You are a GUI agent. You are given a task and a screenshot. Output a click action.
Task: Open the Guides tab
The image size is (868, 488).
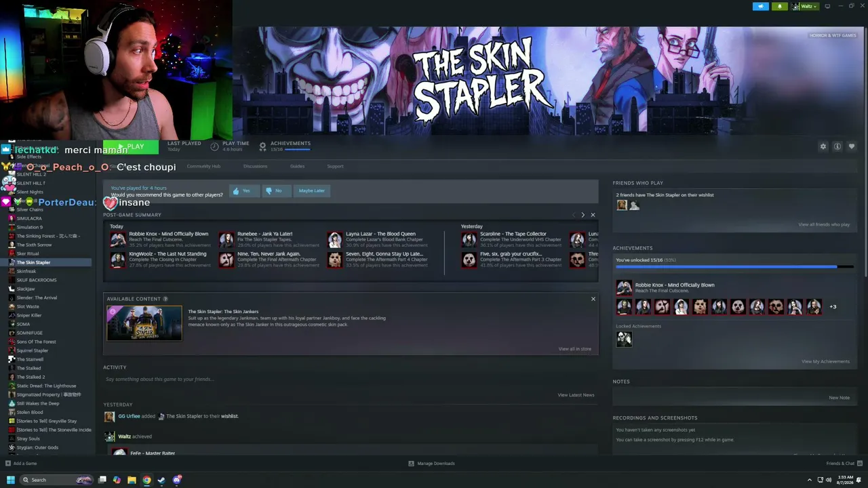pos(297,166)
